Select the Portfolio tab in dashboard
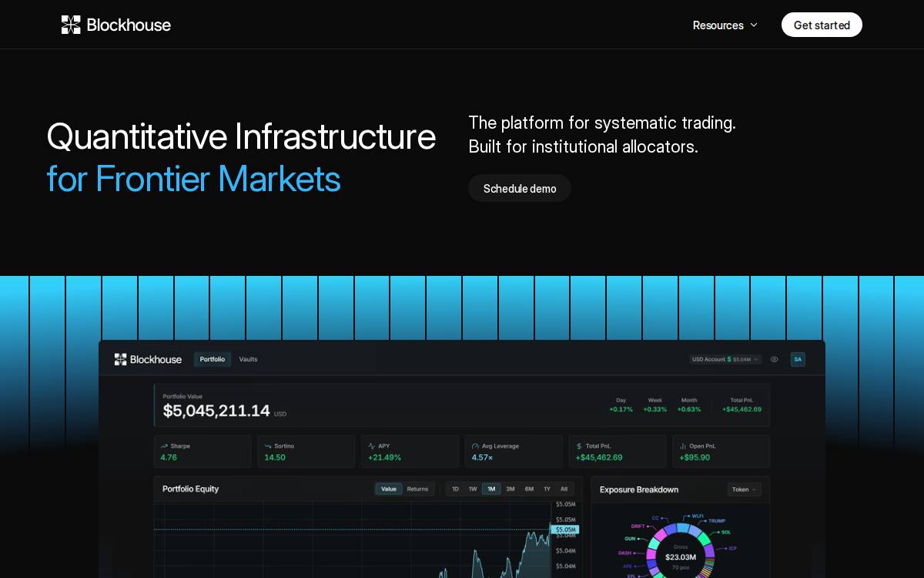This screenshot has height=578, width=924. point(213,359)
